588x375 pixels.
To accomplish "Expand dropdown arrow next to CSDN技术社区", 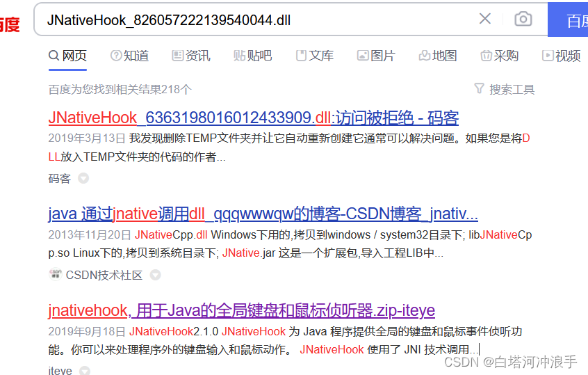I will (x=155, y=275).
